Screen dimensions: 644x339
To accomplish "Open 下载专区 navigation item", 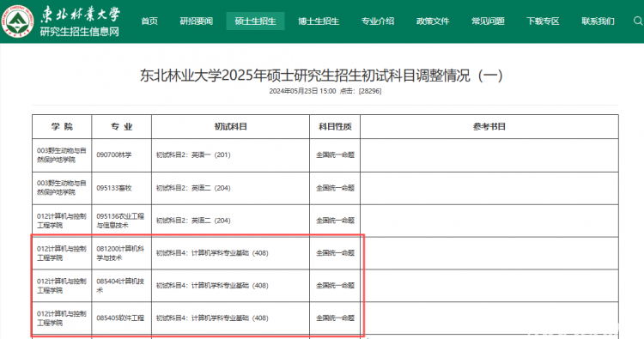I will pos(543,21).
